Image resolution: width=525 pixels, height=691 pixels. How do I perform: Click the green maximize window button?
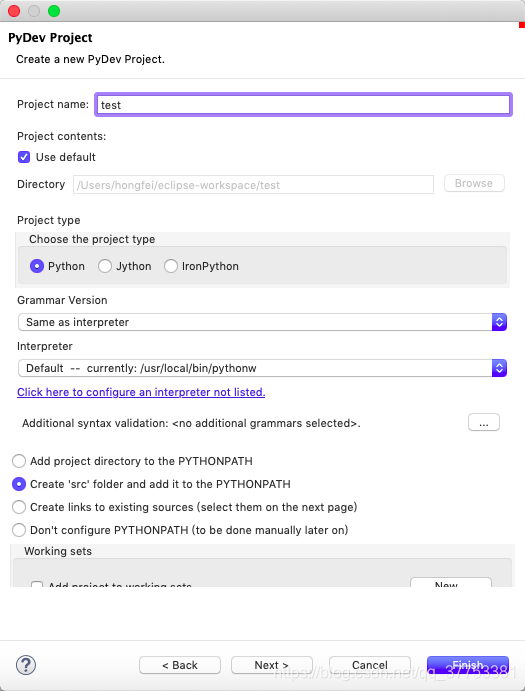click(x=54, y=11)
